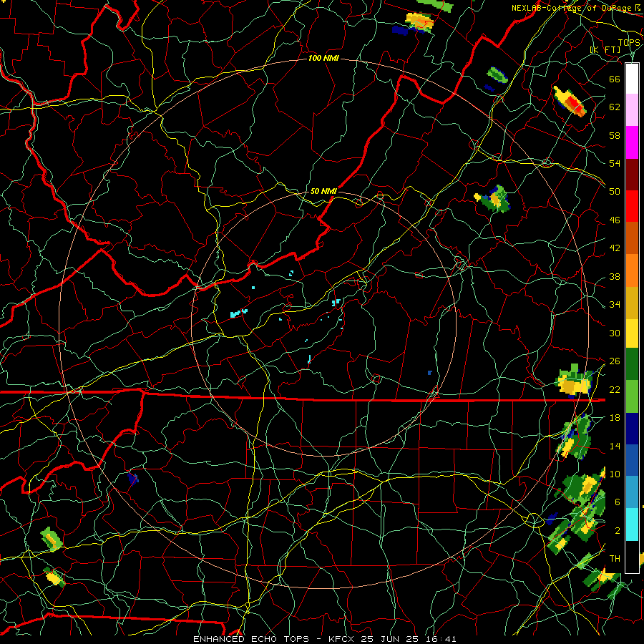Click the bright orange swatch on the scale
Screen dimensions: 644x644
click(x=632, y=270)
